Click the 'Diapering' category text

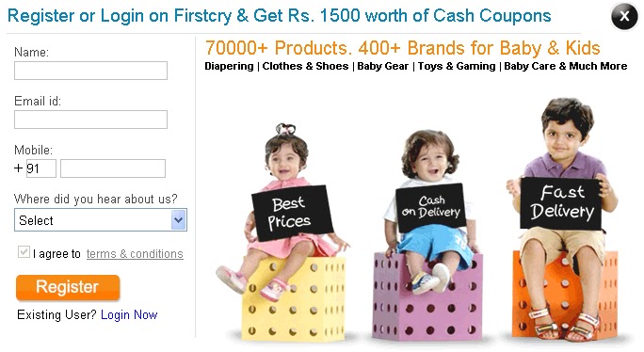[229, 66]
